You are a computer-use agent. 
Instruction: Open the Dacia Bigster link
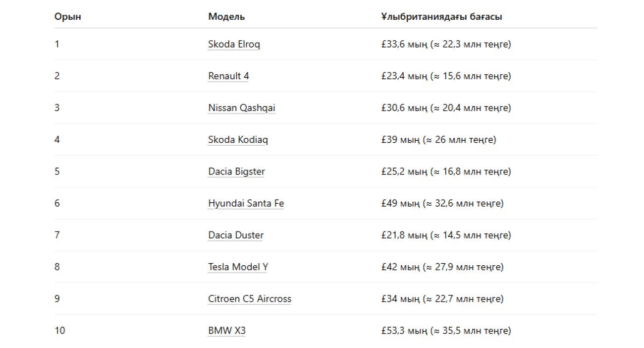point(236,172)
